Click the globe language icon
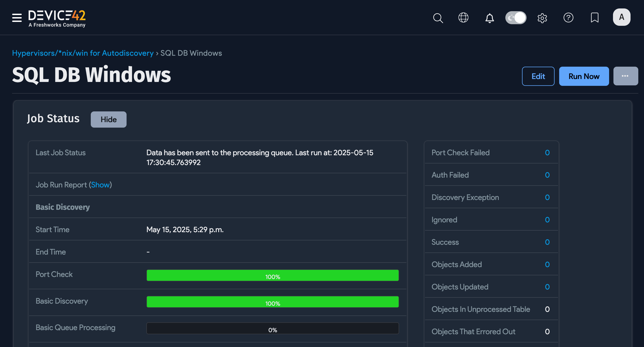 [463, 18]
